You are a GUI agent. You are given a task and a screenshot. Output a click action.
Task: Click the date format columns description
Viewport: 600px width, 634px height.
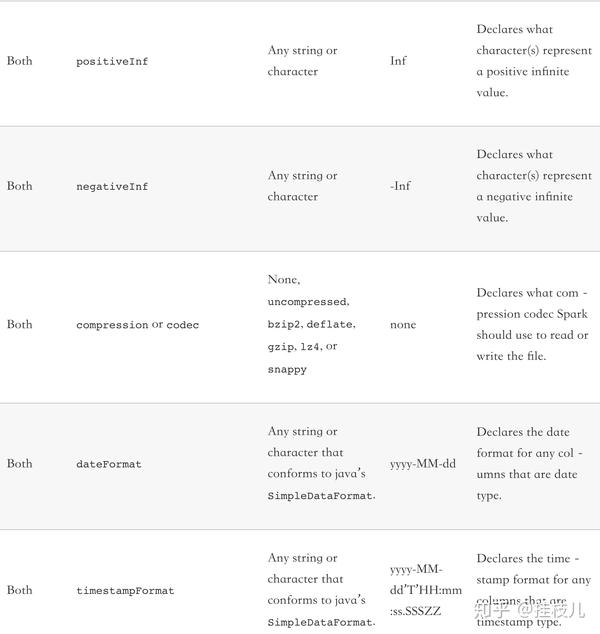[x=530, y=463]
